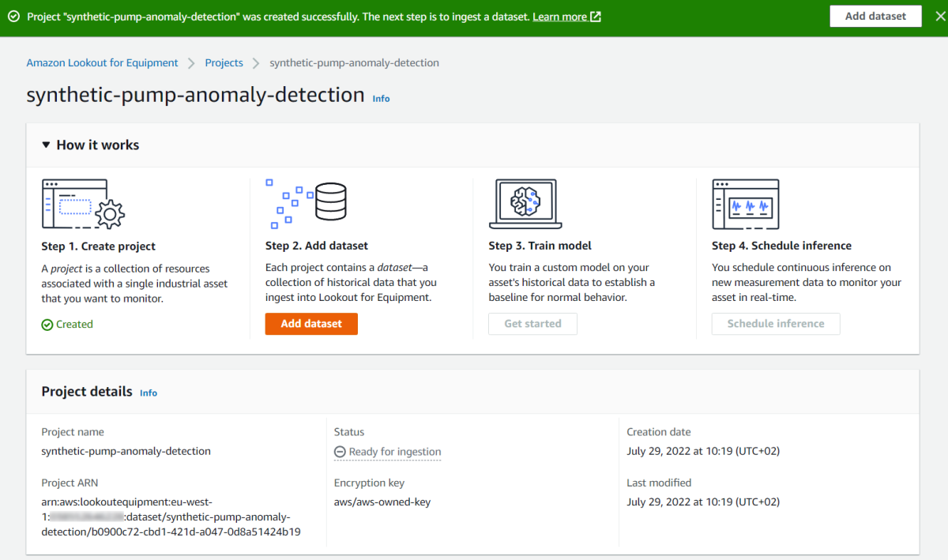Click the Get started button under Train model
Viewport: 948px width, 560px height.
pos(532,324)
